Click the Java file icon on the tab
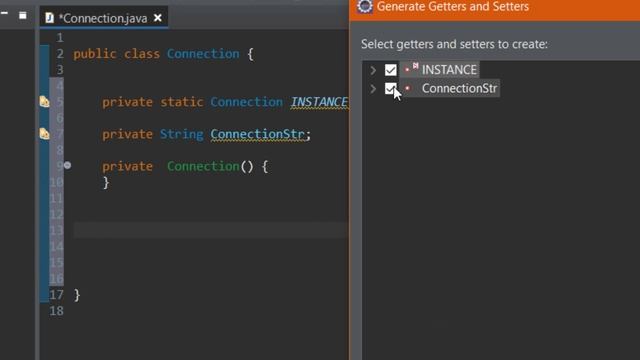The width and height of the screenshot is (640, 360). click(x=49, y=18)
